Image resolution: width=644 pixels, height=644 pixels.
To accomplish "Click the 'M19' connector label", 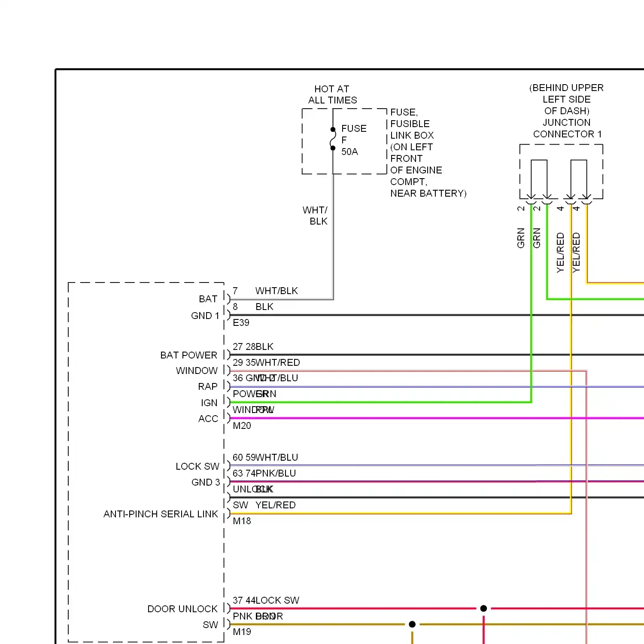I will click(242, 632).
